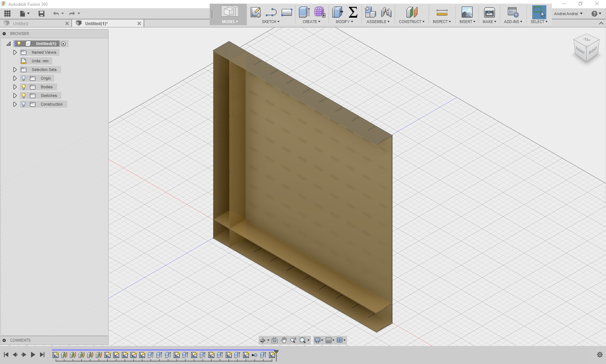Open timeline settings gear
This screenshot has width=606, height=364.
[600, 355]
